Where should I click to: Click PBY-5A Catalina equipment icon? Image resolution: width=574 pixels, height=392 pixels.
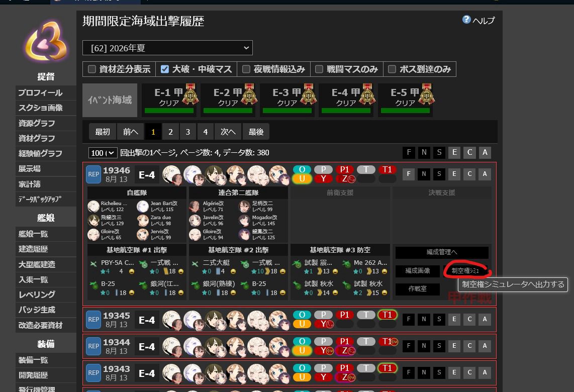coord(93,263)
